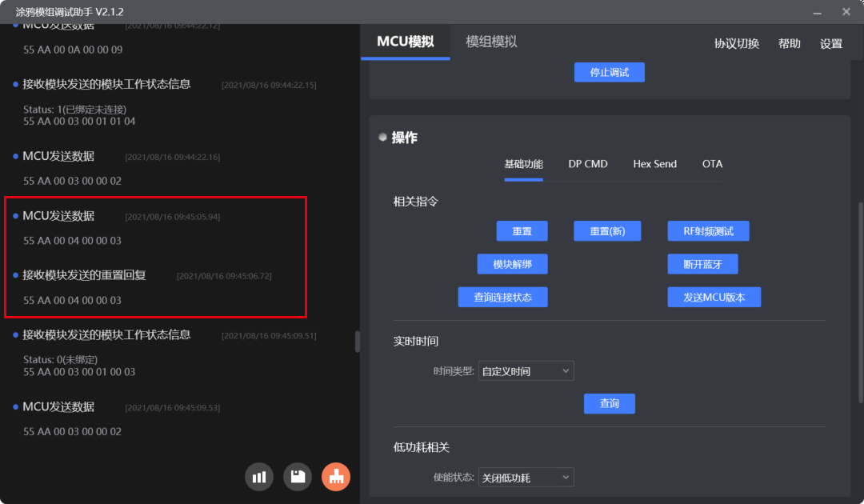Image resolution: width=864 pixels, height=504 pixels.
Task: Open the 设置 menu
Action: click(x=831, y=43)
